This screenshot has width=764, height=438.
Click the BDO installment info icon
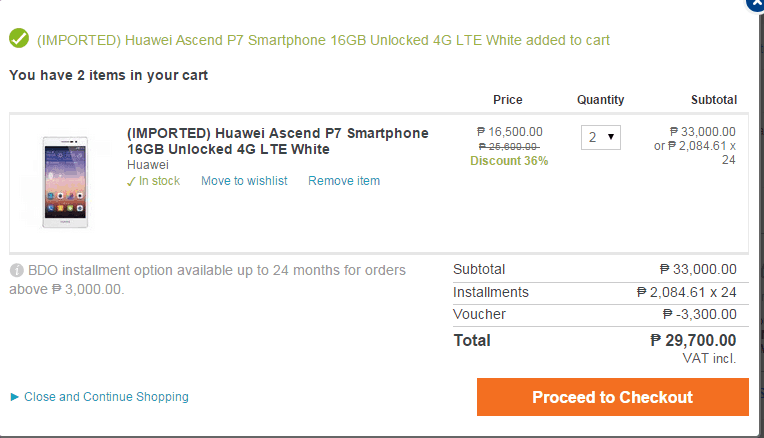[16, 270]
